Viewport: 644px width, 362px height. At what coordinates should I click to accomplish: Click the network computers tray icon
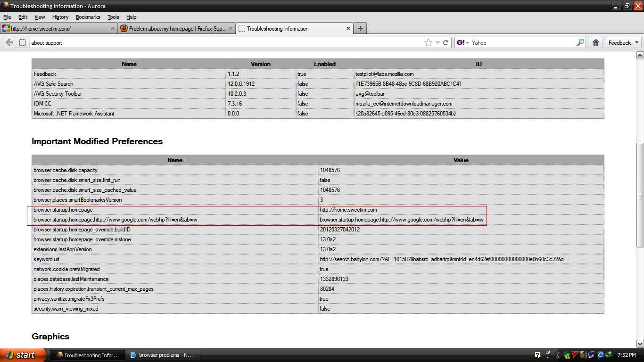[x=591, y=355]
